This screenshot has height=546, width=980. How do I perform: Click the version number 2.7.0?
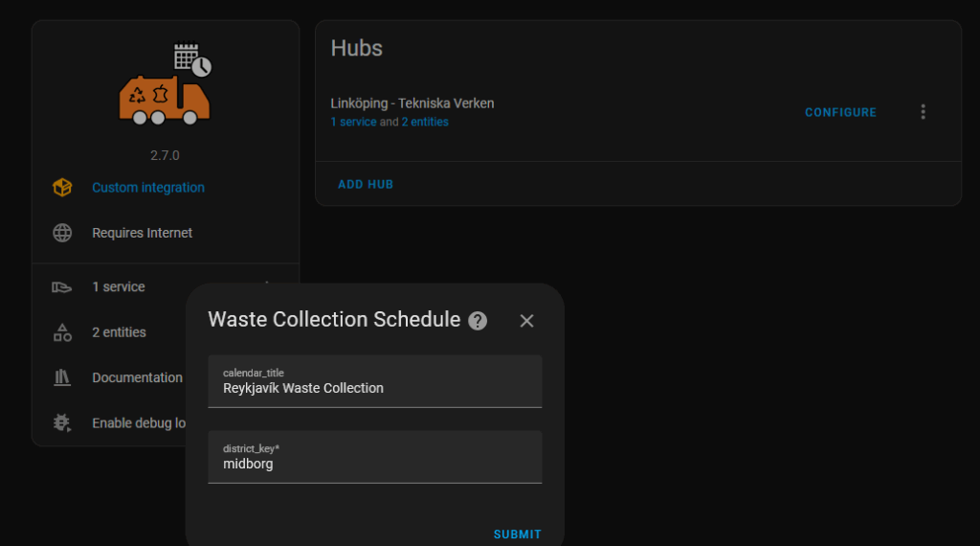click(165, 156)
